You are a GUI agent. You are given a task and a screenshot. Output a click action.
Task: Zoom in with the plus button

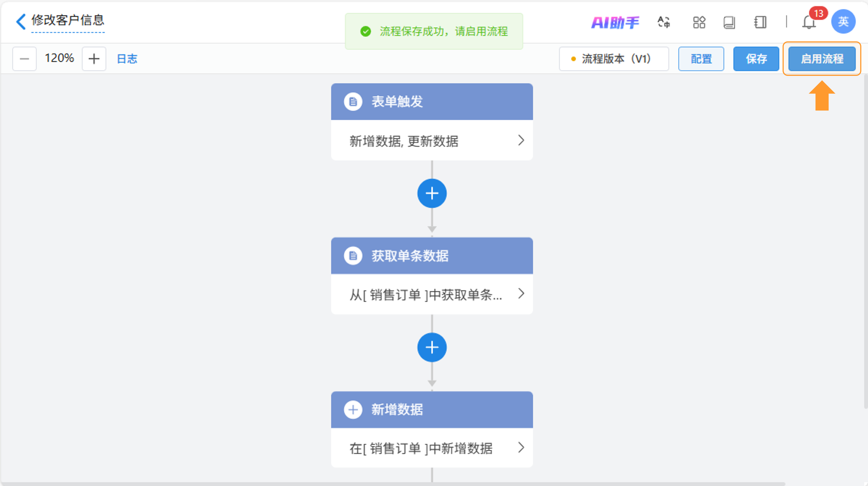(x=94, y=59)
